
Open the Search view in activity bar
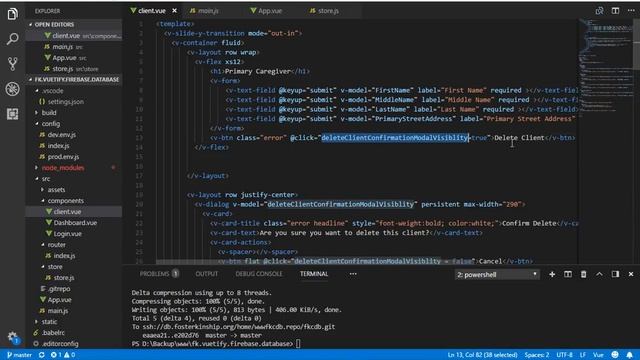12,39
